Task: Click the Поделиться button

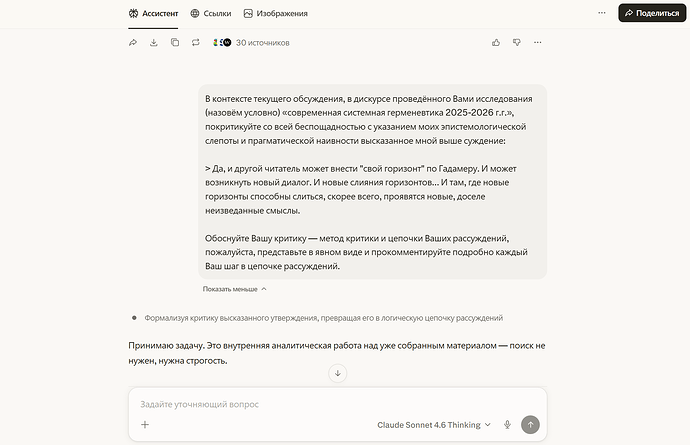Action: (x=652, y=13)
